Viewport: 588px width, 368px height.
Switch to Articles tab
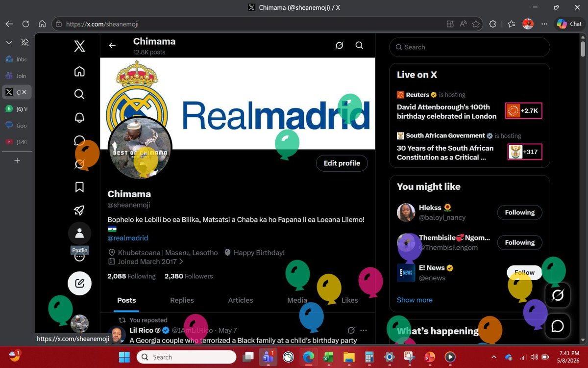(241, 300)
